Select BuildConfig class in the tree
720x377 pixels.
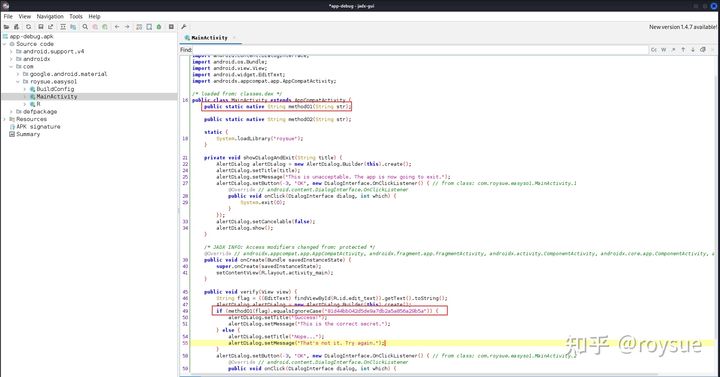point(55,89)
